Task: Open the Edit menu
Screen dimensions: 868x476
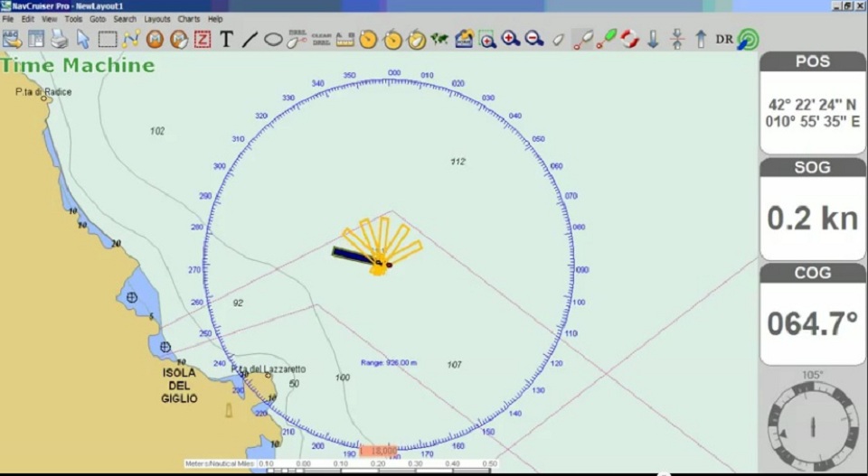Action: 28,19
